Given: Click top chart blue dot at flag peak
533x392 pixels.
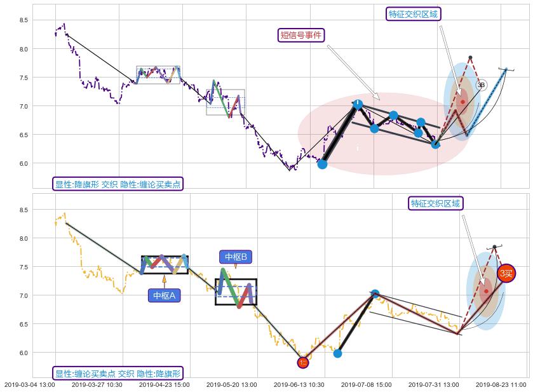Looking at the screenshot, I should [x=358, y=105].
